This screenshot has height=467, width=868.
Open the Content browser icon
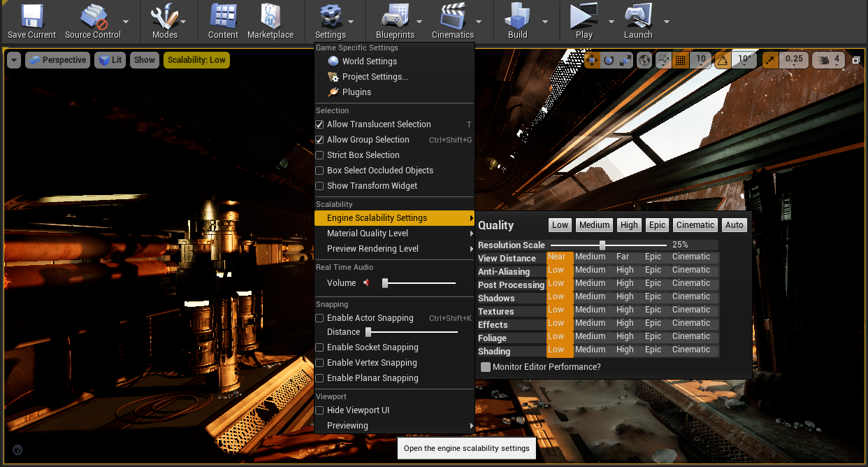223,17
